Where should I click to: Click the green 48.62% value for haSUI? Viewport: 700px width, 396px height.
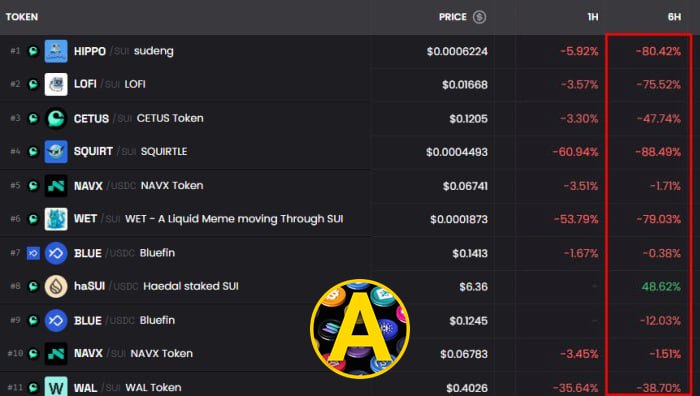661,287
